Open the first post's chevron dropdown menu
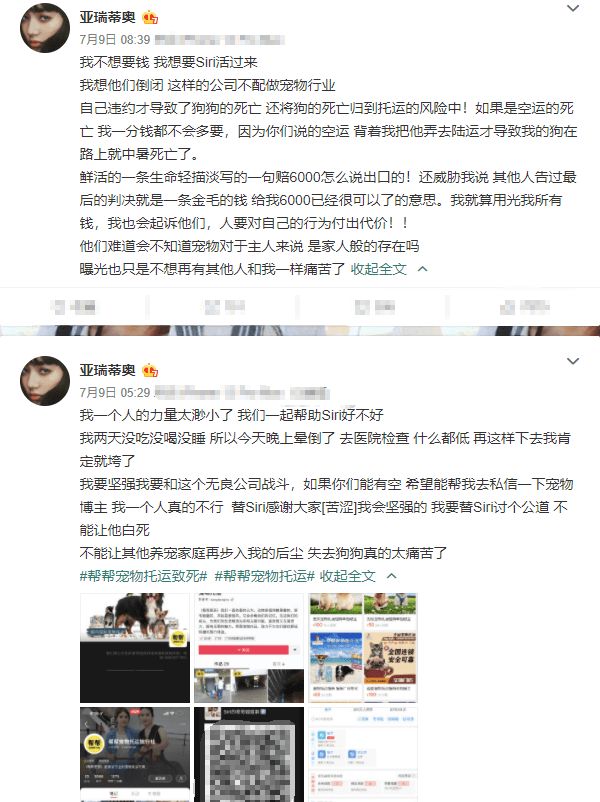600x802 pixels. [573, 8]
